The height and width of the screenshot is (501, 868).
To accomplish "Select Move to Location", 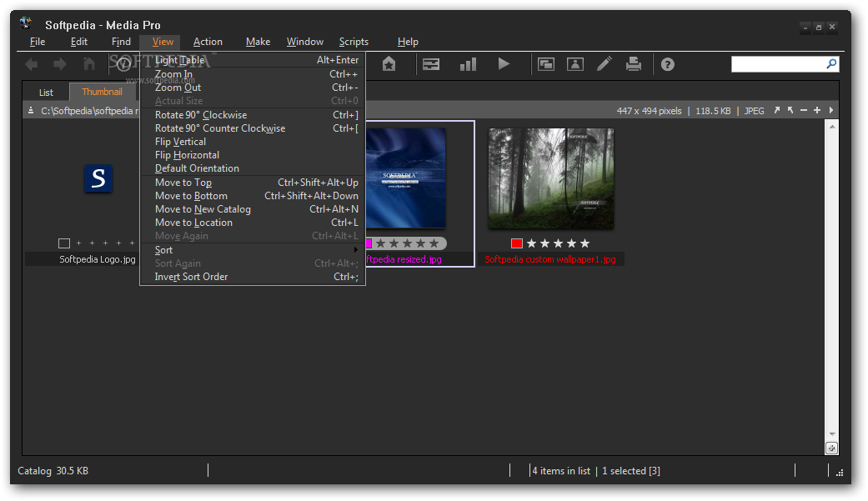I will pyautogui.click(x=253, y=223).
